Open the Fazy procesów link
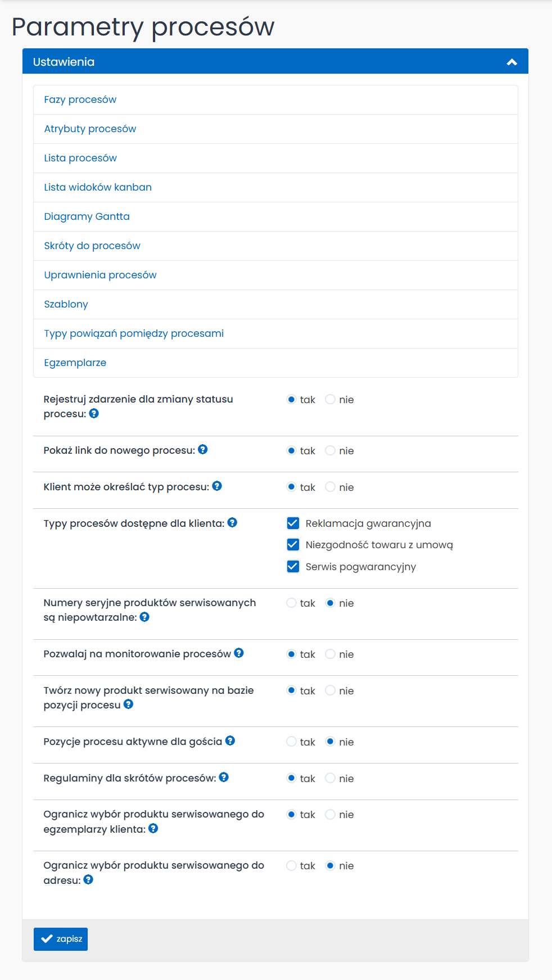552x980 pixels. tap(80, 100)
